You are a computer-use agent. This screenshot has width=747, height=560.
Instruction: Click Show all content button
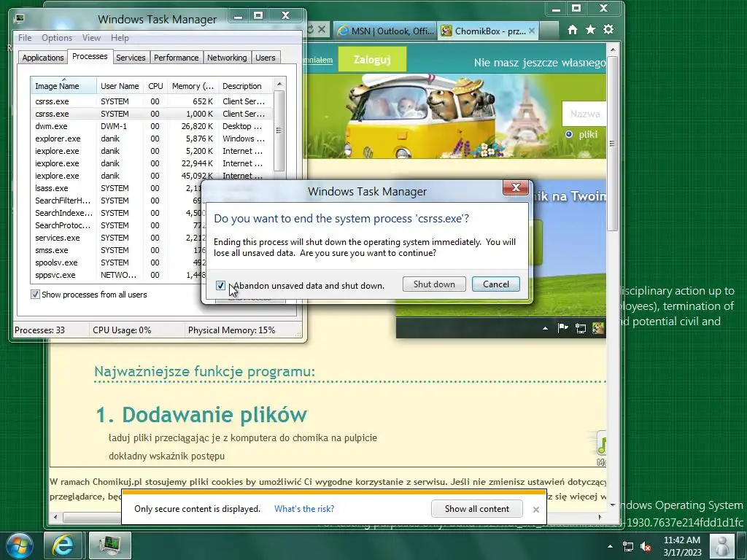click(x=477, y=509)
